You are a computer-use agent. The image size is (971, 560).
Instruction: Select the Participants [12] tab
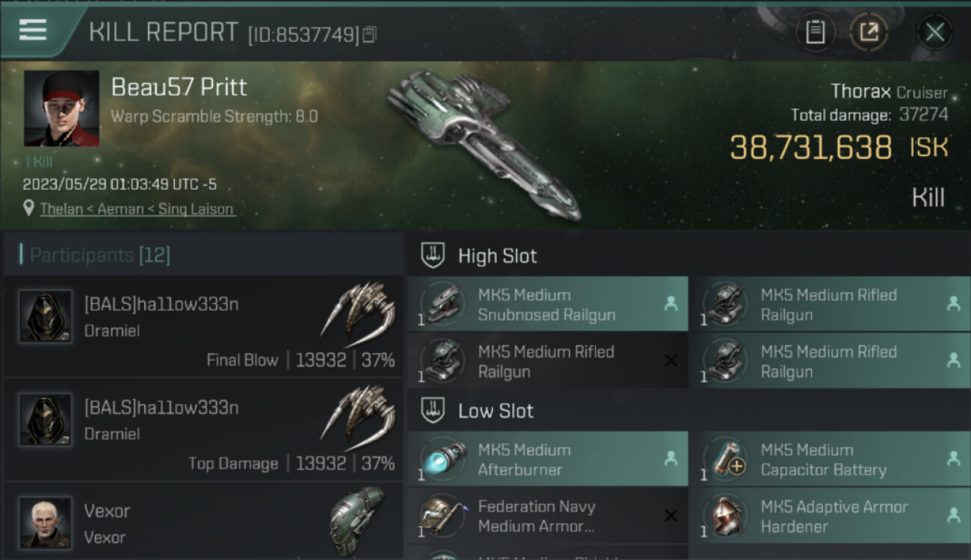tap(100, 255)
